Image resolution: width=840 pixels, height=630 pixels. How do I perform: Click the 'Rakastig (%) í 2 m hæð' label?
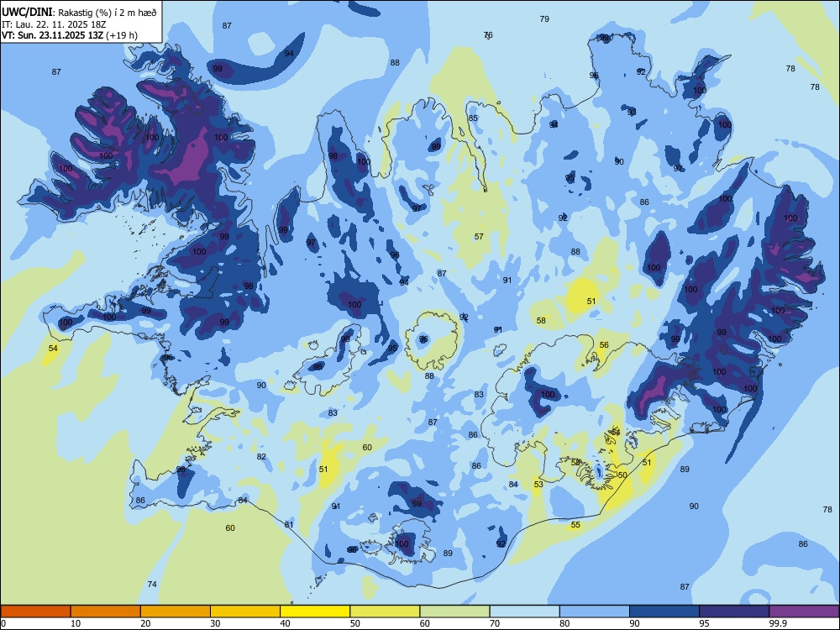click(x=108, y=13)
